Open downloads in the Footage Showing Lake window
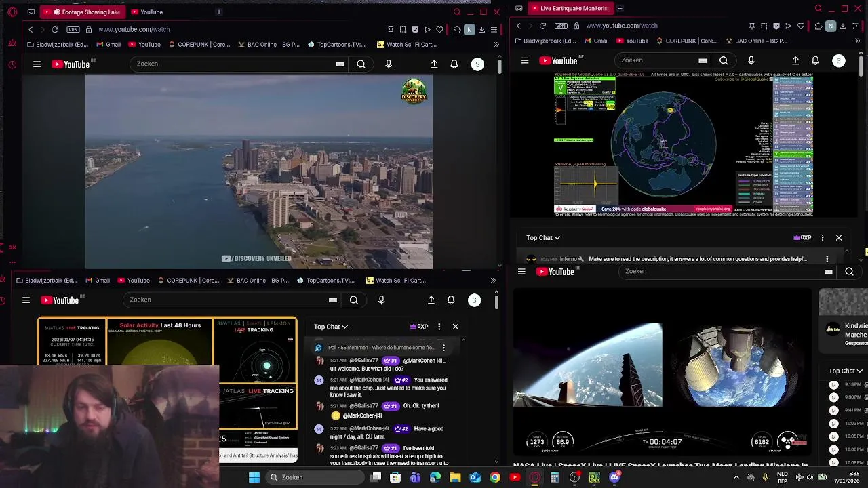Screen dimensions: 868x488 coord(481,29)
